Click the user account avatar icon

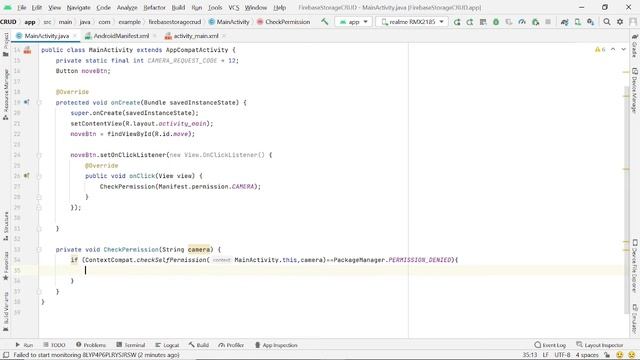633,22
